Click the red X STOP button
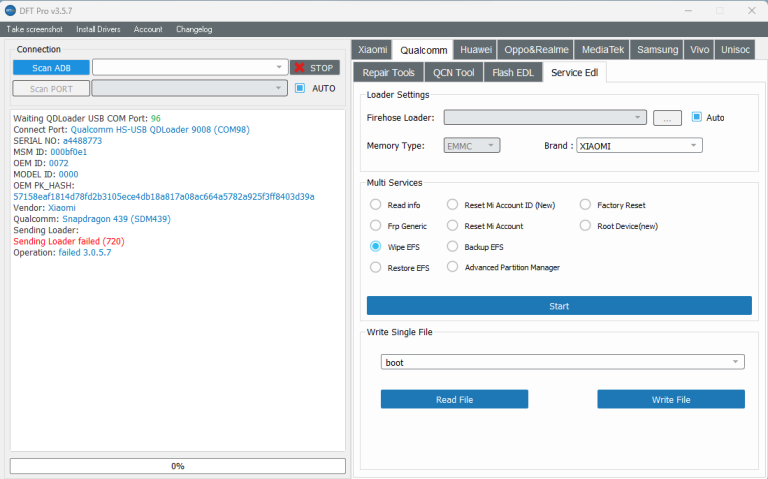768x479 pixels. [x=315, y=68]
